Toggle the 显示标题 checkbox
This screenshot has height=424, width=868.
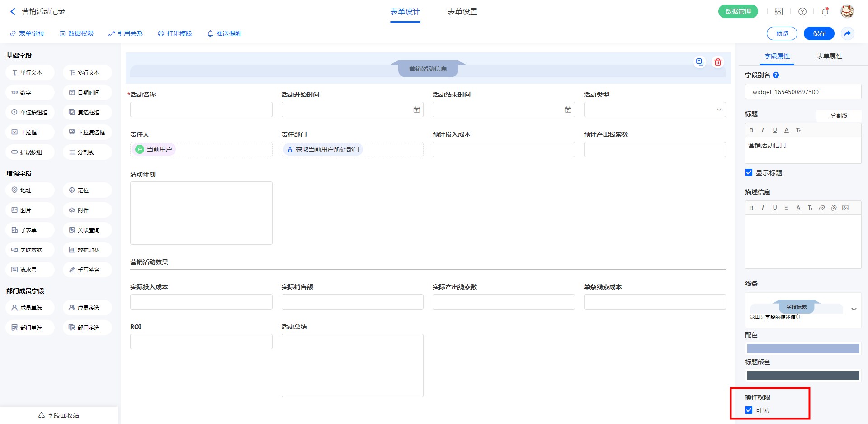749,173
